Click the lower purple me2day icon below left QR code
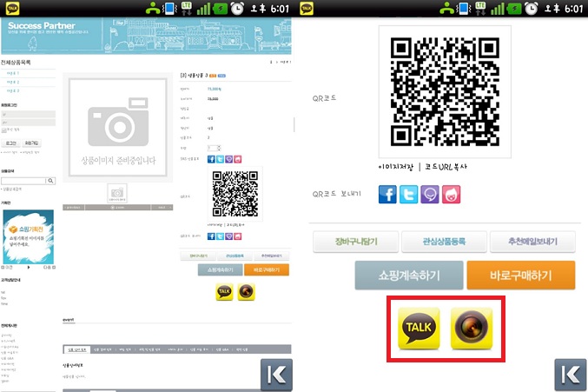Viewport: 588px width, 392px height. point(228,236)
